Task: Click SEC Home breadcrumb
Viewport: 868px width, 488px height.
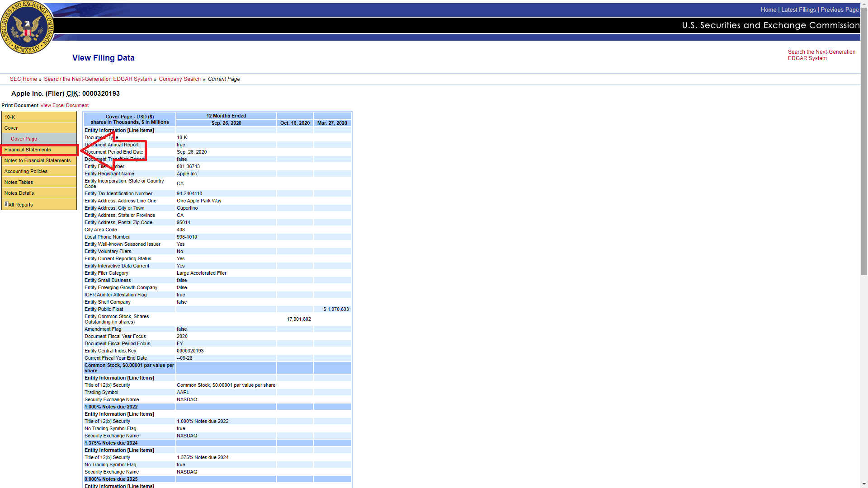Action: coord(24,79)
